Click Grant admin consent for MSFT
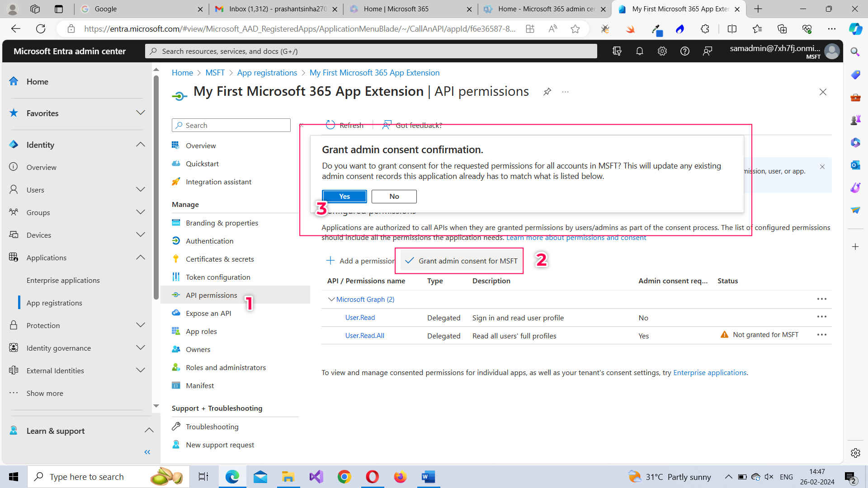Image resolution: width=868 pixels, height=488 pixels. (461, 261)
